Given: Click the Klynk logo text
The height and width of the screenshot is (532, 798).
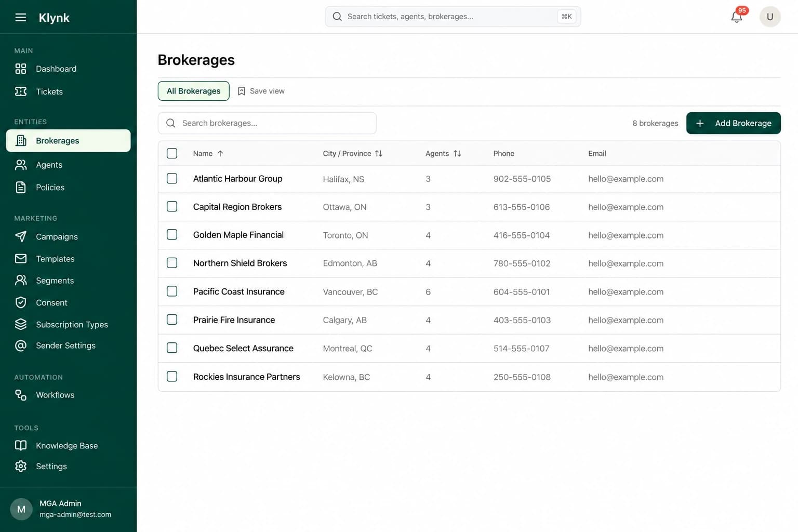Looking at the screenshot, I should 54,18.
